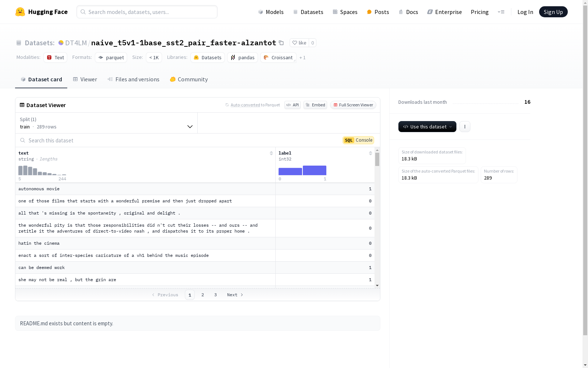Viewport: 588px width, 368px height.
Task: Open the Community tab
Action: click(x=189, y=79)
